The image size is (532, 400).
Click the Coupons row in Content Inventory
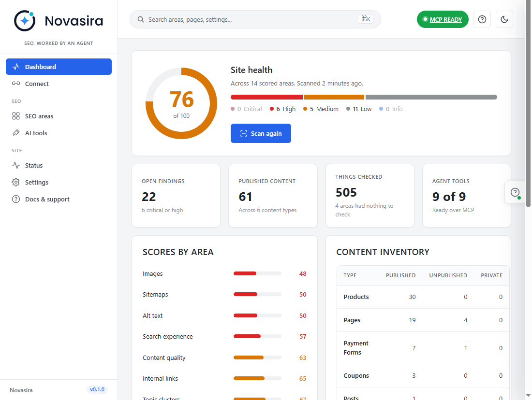423,375
